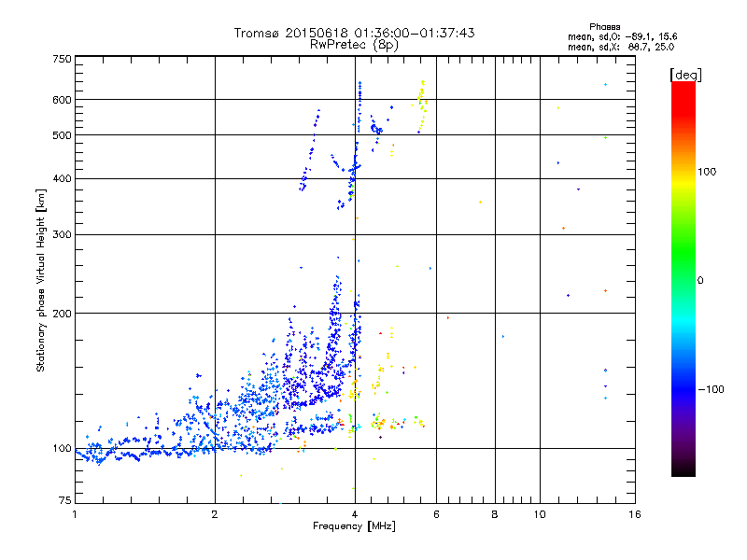Viewport: 747px width, 560px height.
Task: Click the yellow echo cluster above 600 km near 5.6 MHz
Action: pyautogui.click(x=422, y=91)
